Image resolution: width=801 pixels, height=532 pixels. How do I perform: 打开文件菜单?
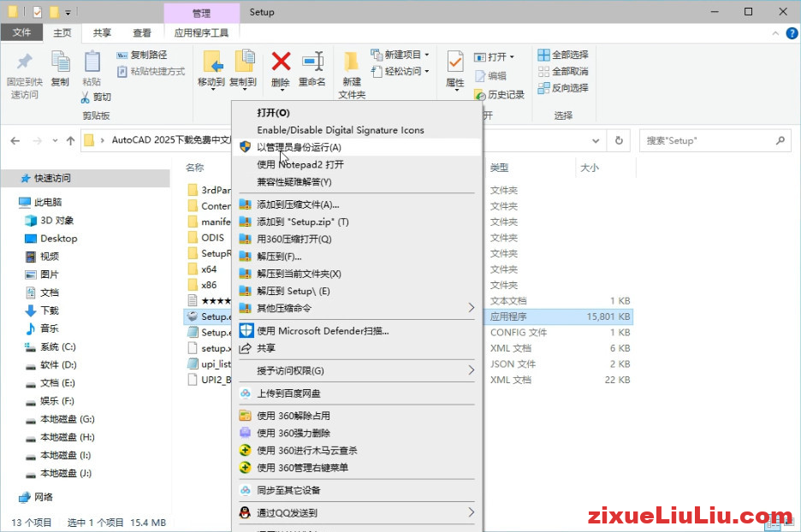click(x=21, y=31)
